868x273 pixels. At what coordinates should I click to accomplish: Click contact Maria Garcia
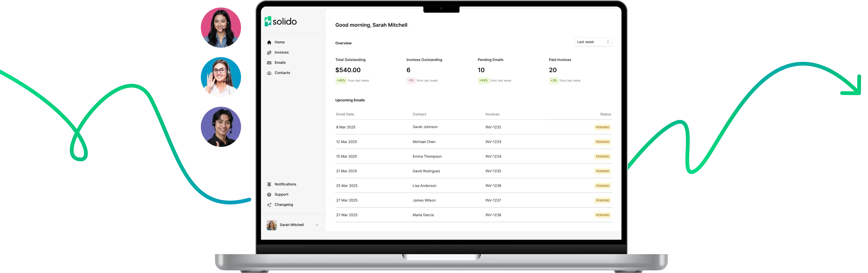point(423,215)
